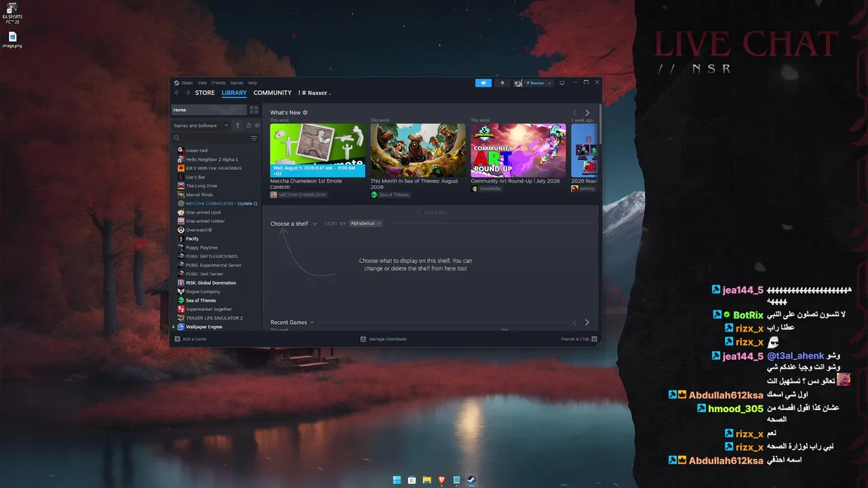Open collections grid view icon
The width and height of the screenshot is (868, 488).
pyautogui.click(x=254, y=110)
